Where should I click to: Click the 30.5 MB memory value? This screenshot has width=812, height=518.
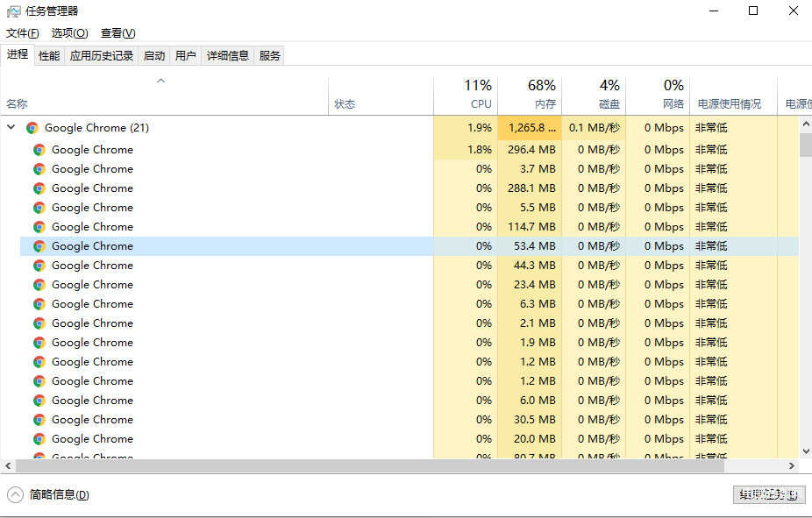[534, 420]
